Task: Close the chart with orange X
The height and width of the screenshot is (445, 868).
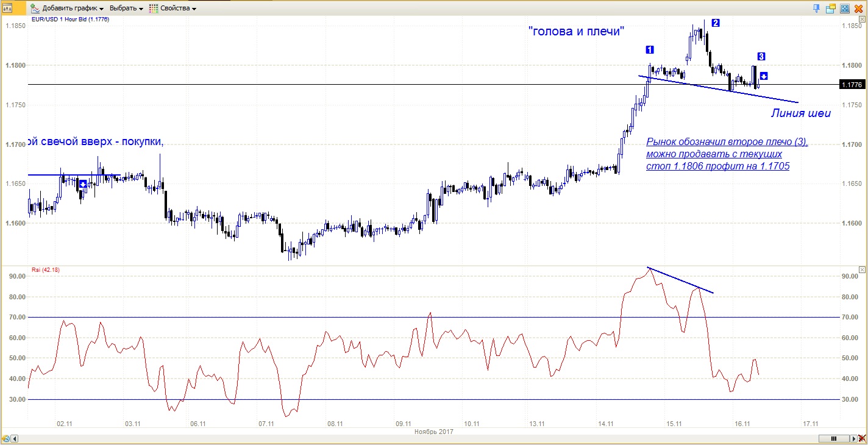Action: (859, 8)
